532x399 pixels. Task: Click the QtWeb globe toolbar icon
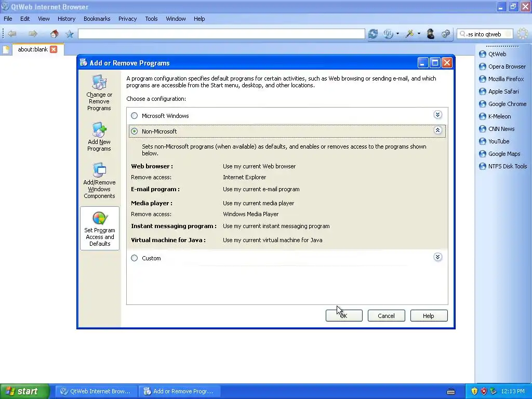388,34
